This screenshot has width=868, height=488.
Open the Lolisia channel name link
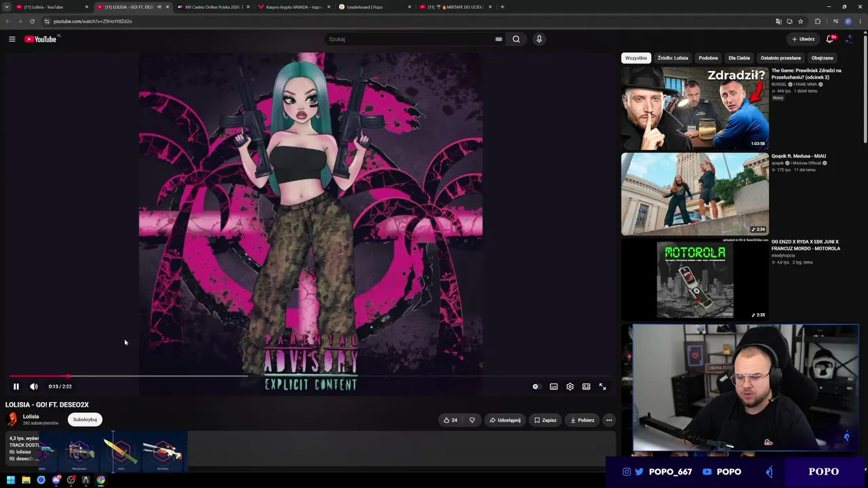(31, 417)
